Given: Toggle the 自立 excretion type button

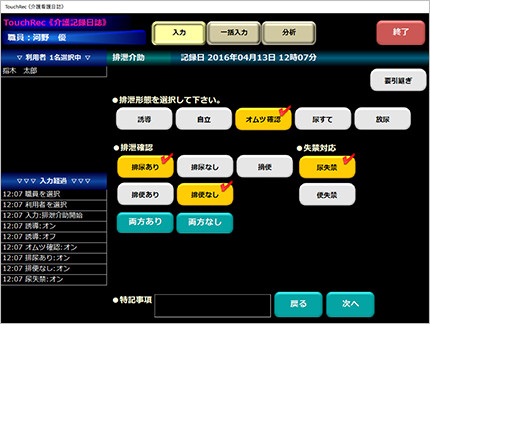Looking at the screenshot, I should (x=204, y=119).
